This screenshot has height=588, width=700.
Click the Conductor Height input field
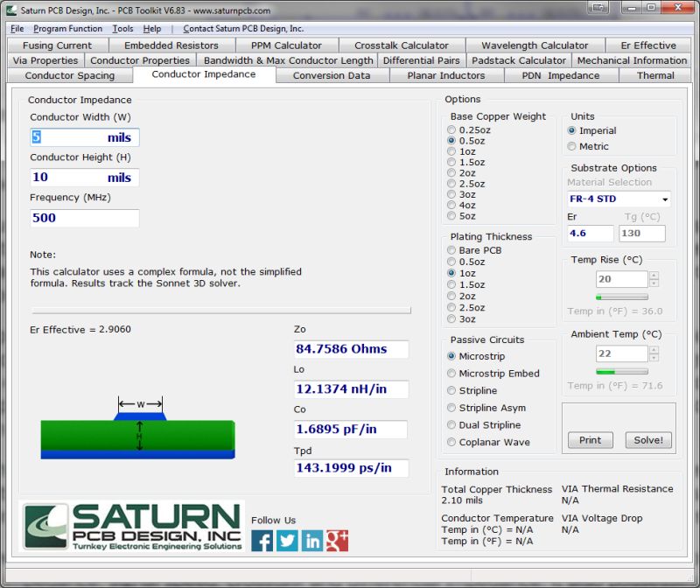(84, 178)
